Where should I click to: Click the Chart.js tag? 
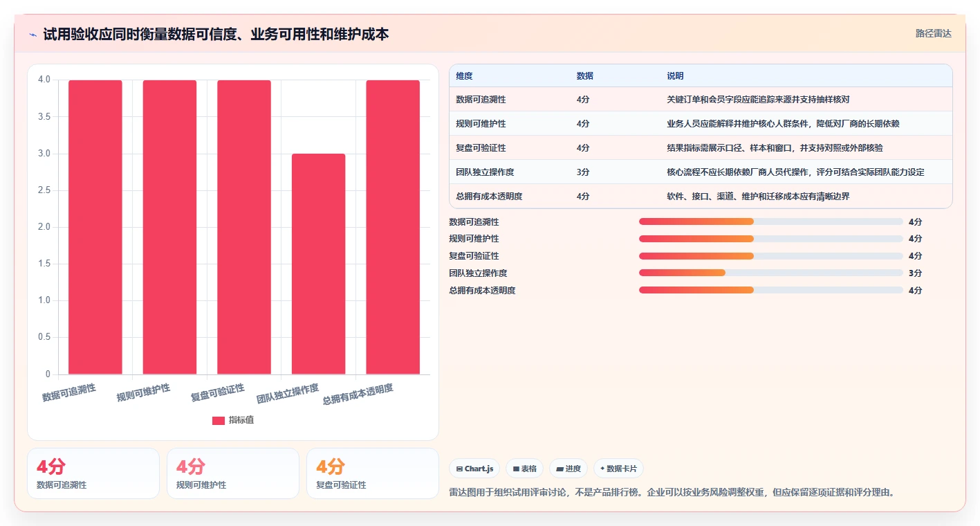(474, 469)
